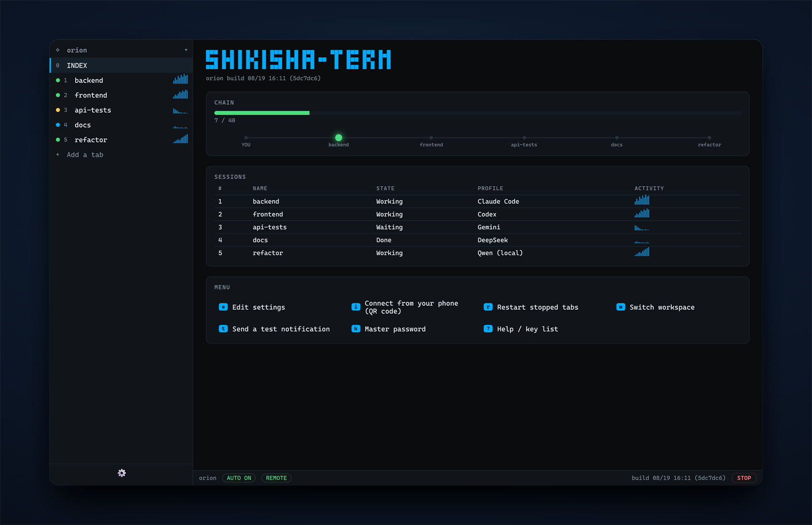Open Connect from your phone (QR code)
812x525 pixels.
(411, 307)
